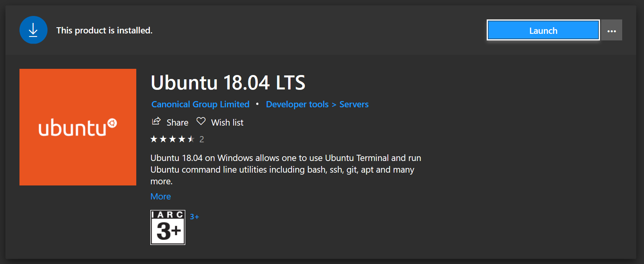The height and width of the screenshot is (264, 644).
Task: Browse the Developer tools category
Action: tap(297, 104)
